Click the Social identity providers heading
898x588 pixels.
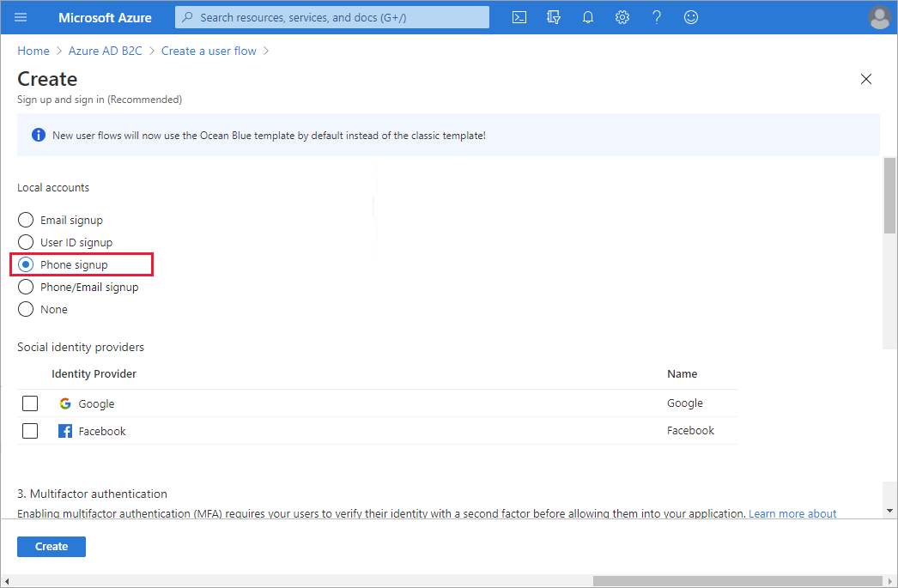click(x=81, y=347)
